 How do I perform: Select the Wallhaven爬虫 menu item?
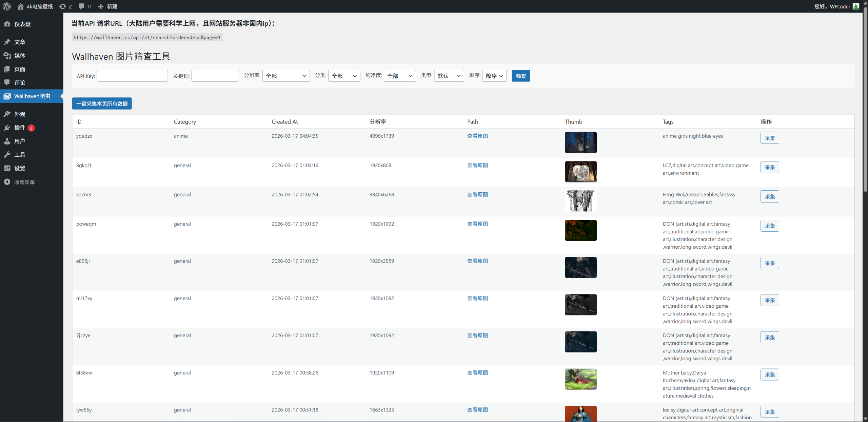(32, 96)
